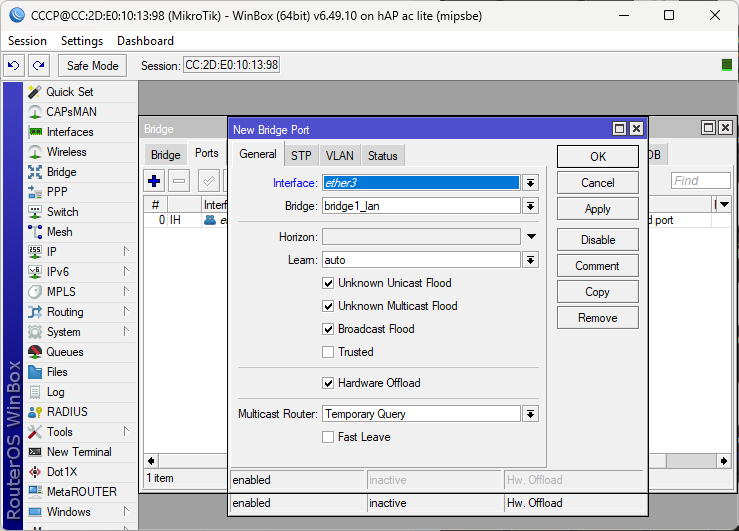Open Multicast Router dropdown
Image resolution: width=739 pixels, height=531 pixels.
[531, 414]
